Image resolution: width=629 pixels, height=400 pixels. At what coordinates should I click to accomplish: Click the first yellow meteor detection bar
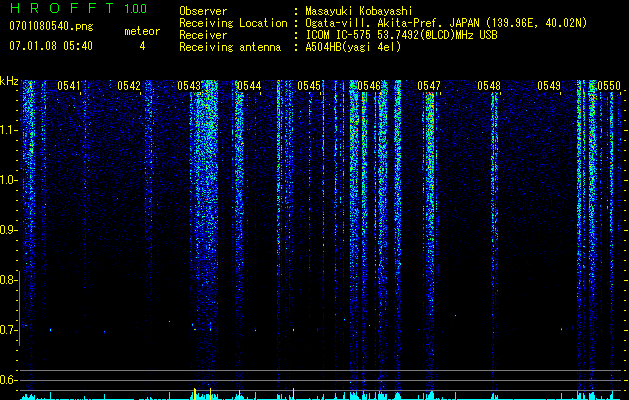coord(195,394)
